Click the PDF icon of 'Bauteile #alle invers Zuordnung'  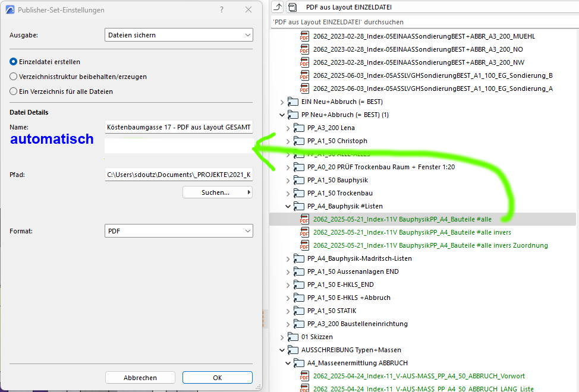304,245
